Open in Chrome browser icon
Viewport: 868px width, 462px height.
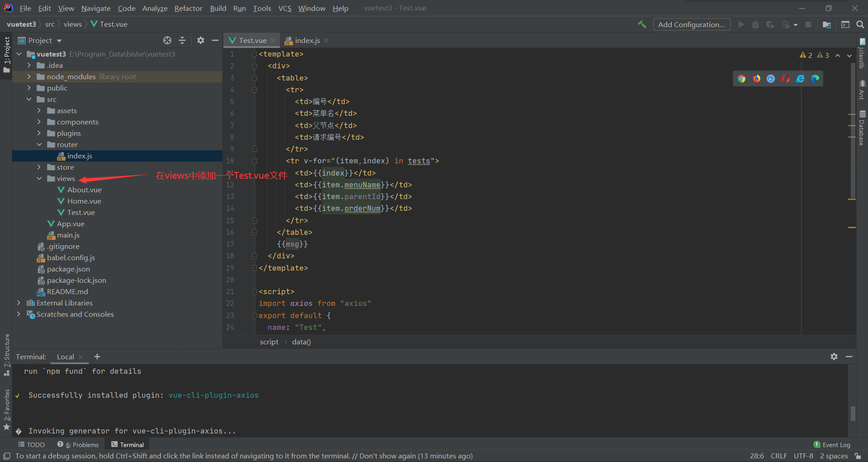741,79
